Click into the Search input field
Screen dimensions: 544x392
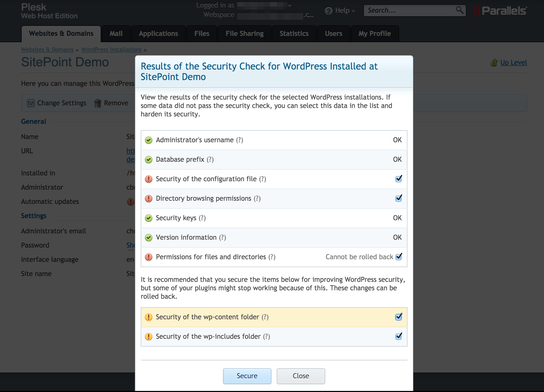410,11
